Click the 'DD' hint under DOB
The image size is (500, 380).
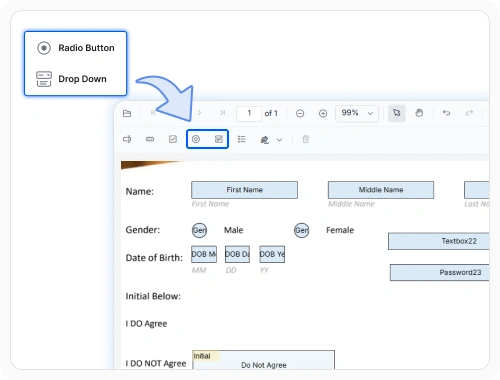point(231,270)
